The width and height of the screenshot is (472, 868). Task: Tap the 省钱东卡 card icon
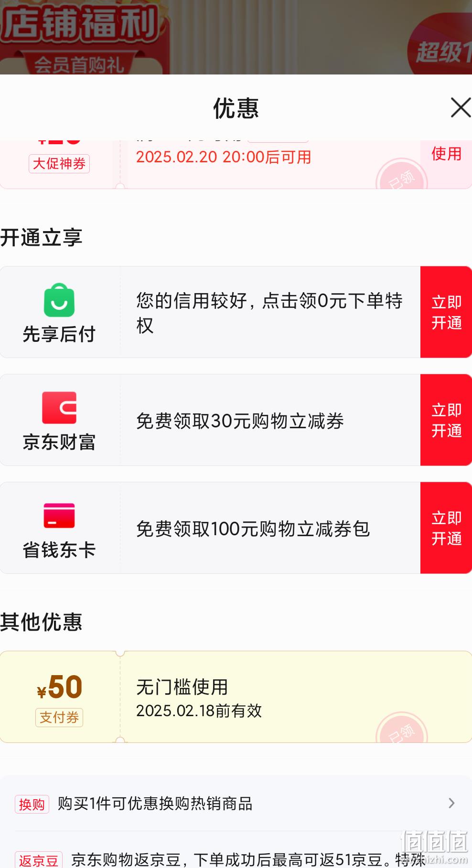(x=59, y=516)
